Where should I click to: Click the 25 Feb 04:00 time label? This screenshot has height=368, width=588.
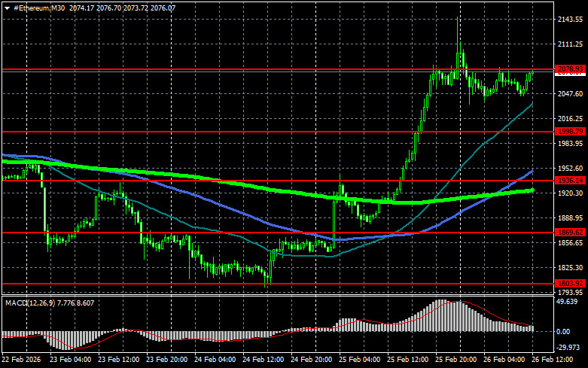click(359, 360)
